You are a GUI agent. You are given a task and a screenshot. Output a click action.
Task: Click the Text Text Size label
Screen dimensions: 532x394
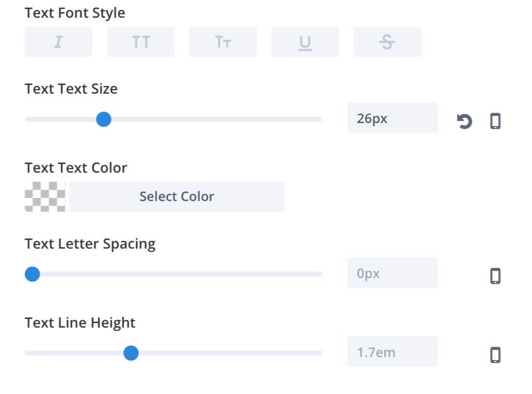(x=71, y=89)
